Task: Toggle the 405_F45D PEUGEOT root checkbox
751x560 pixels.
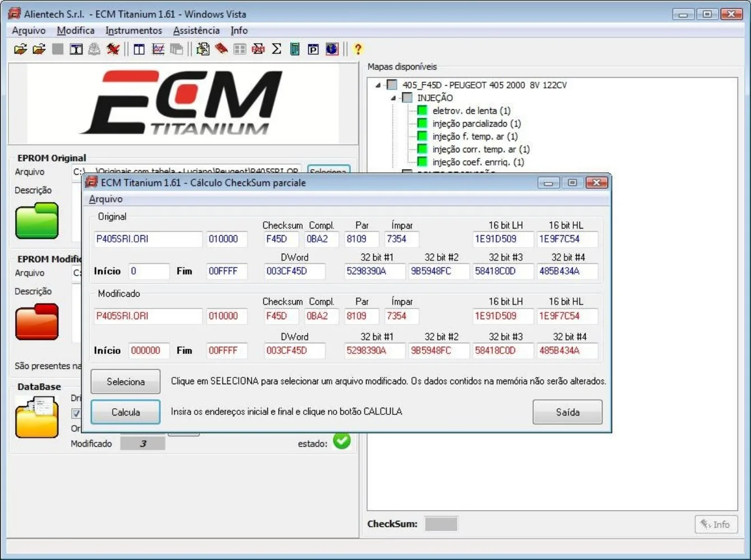Action: (x=392, y=85)
